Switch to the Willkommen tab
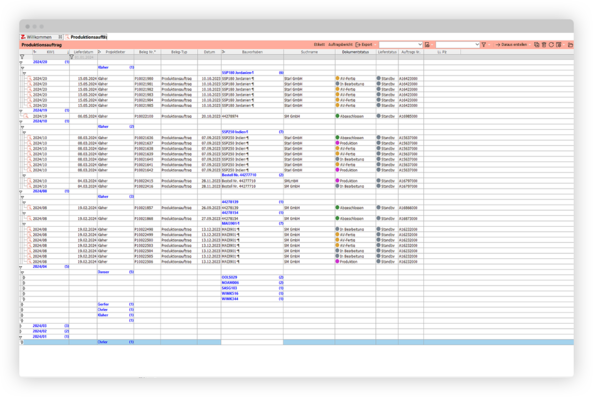Viewport: 593px width, 397px height. coord(39,37)
